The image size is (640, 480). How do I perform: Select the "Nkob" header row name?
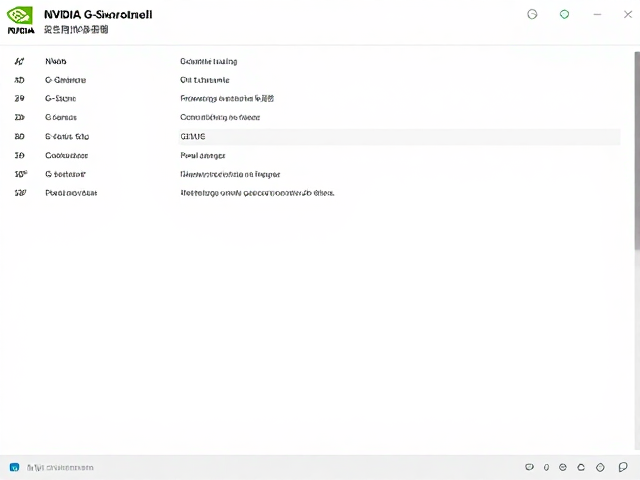tap(56, 61)
